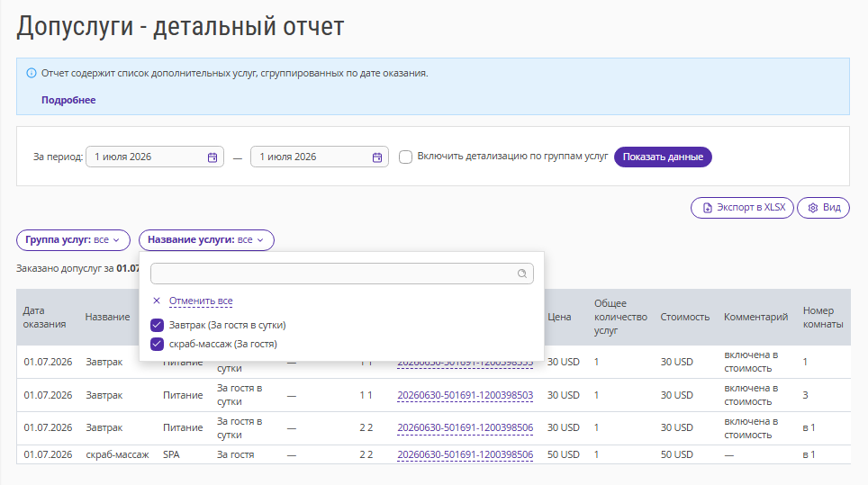Viewport: 868px width, 485px height.
Task: Open the start date calendar icon
Action: [212, 157]
